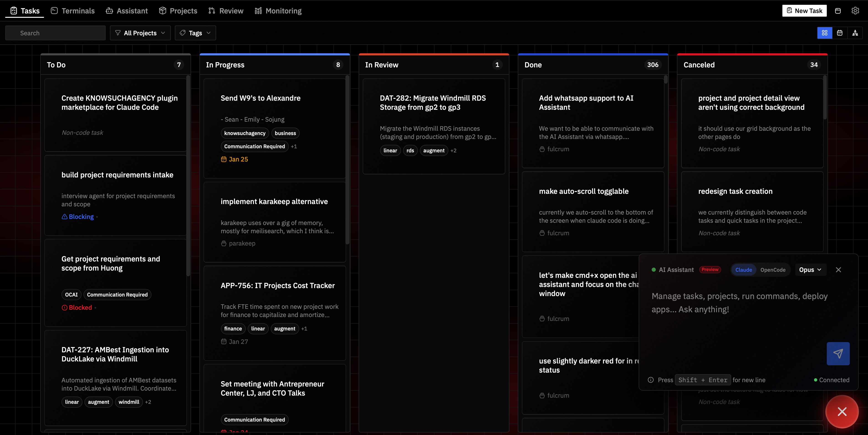
Task: Switch the AI model to OpenCode
Action: 773,270
